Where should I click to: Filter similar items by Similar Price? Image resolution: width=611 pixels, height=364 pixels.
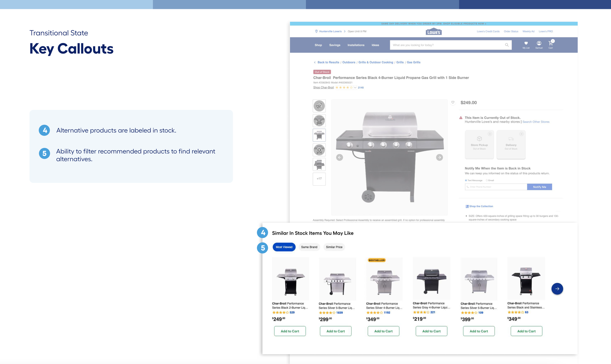click(334, 247)
